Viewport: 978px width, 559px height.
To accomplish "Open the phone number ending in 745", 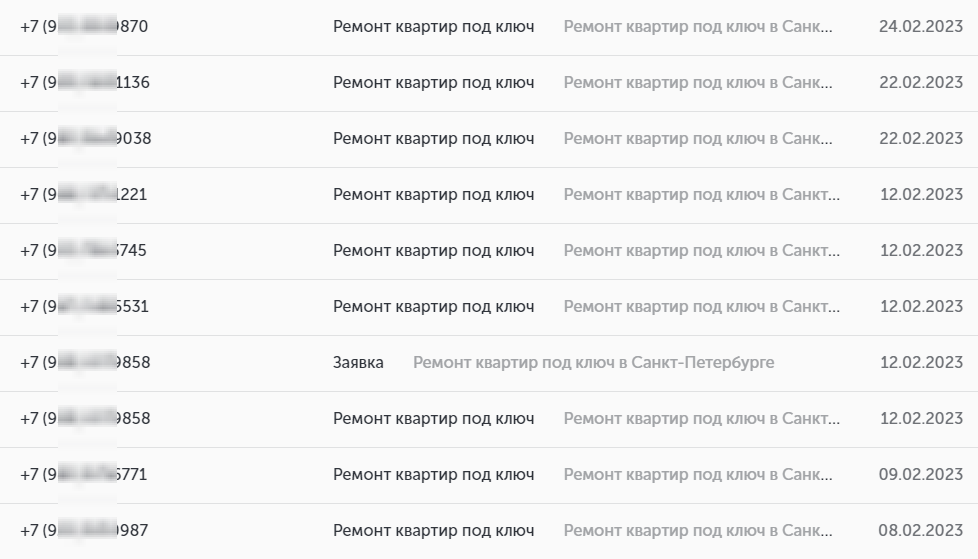I will (84, 251).
